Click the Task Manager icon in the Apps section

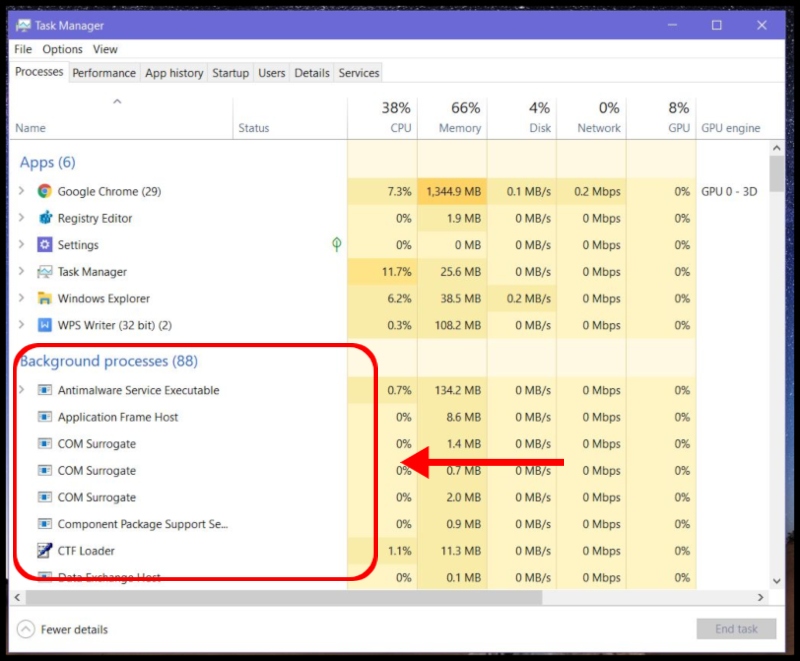(x=44, y=271)
